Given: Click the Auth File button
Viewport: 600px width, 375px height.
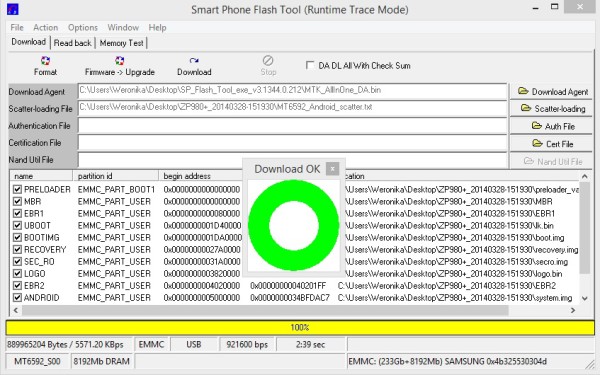Looking at the screenshot, I should 551,126.
